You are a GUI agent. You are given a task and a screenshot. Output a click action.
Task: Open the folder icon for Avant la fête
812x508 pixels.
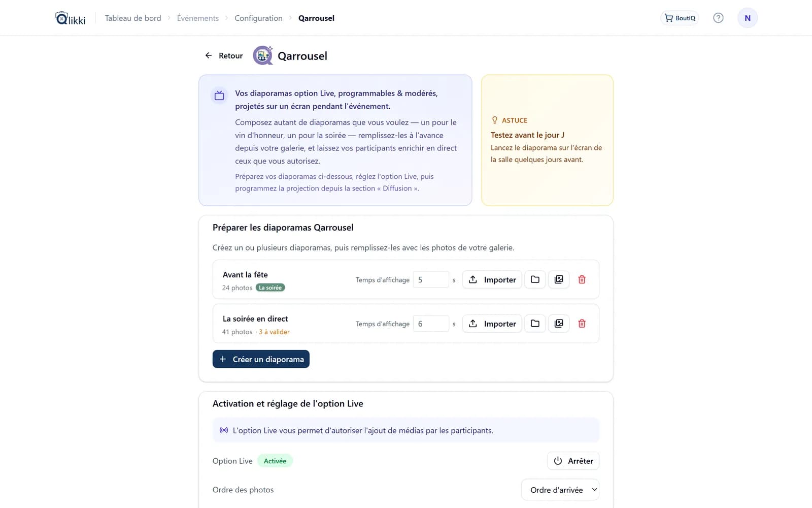tap(535, 279)
